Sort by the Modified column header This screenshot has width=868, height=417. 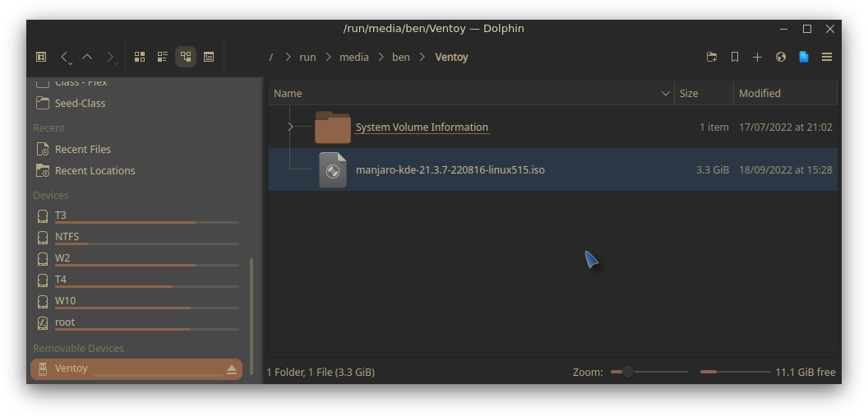(786, 94)
